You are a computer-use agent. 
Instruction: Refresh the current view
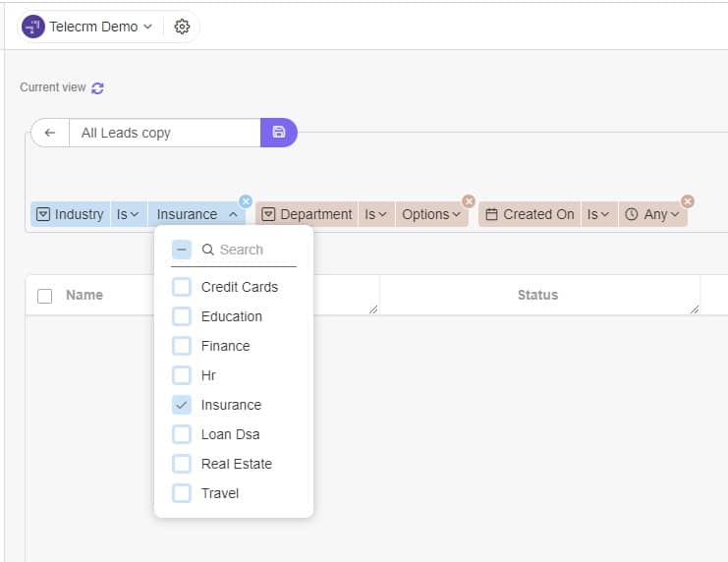point(97,87)
